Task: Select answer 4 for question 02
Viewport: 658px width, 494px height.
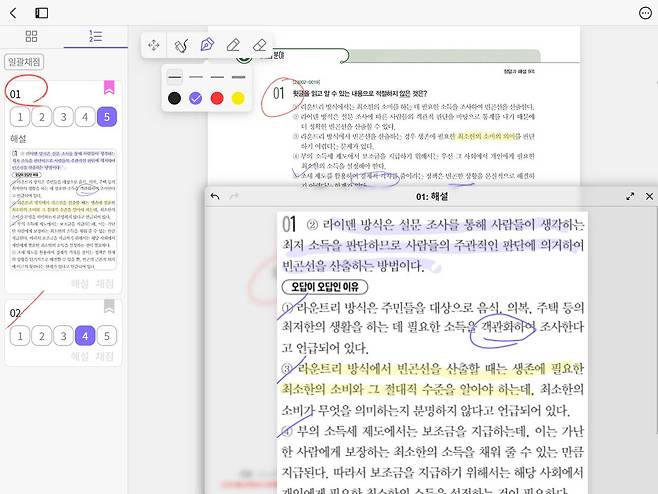Action: pos(85,336)
